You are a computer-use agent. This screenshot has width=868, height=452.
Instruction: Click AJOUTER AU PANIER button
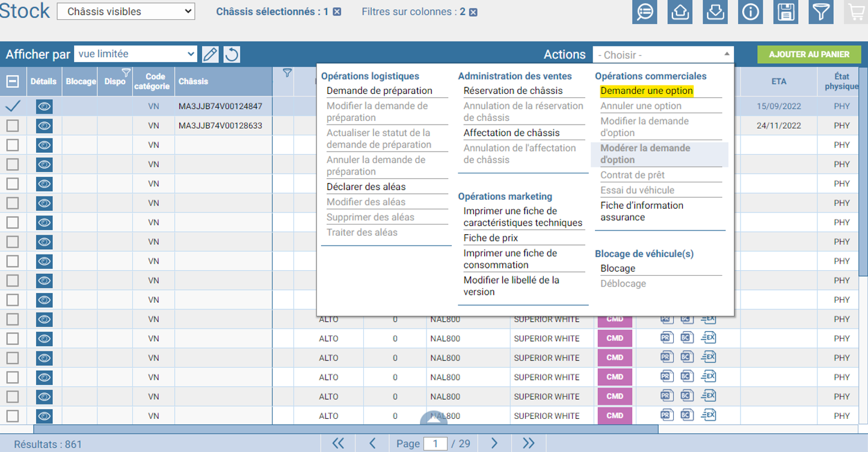809,54
